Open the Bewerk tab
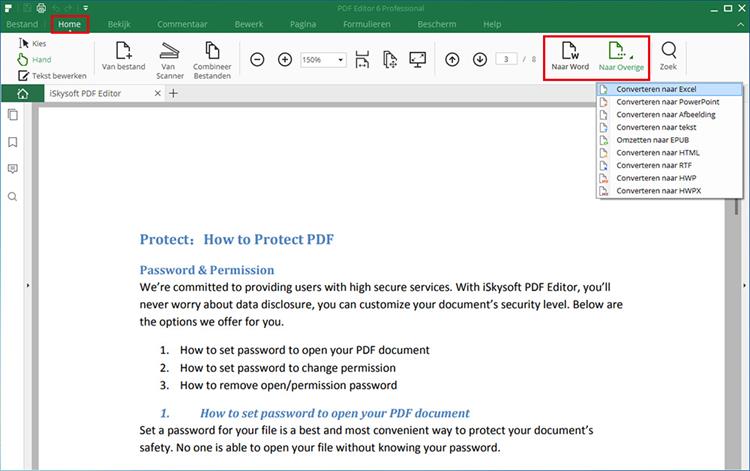750x471 pixels. click(x=249, y=24)
